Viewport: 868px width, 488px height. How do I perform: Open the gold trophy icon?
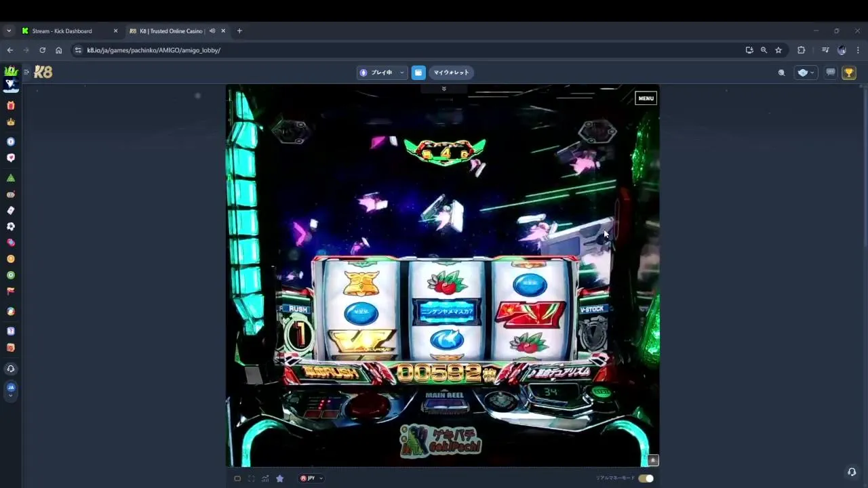point(849,73)
